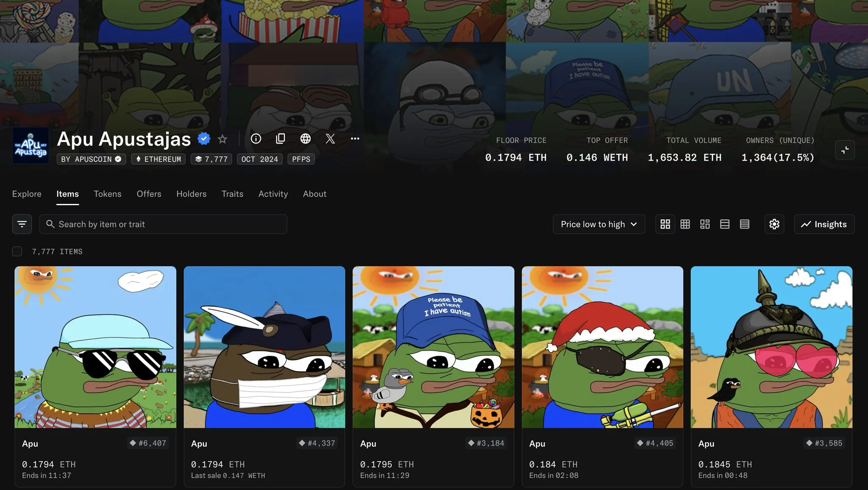The image size is (868, 490).
Task: Click the TOTAL VOLUME value 1,653.82 ETH
Action: (684, 158)
